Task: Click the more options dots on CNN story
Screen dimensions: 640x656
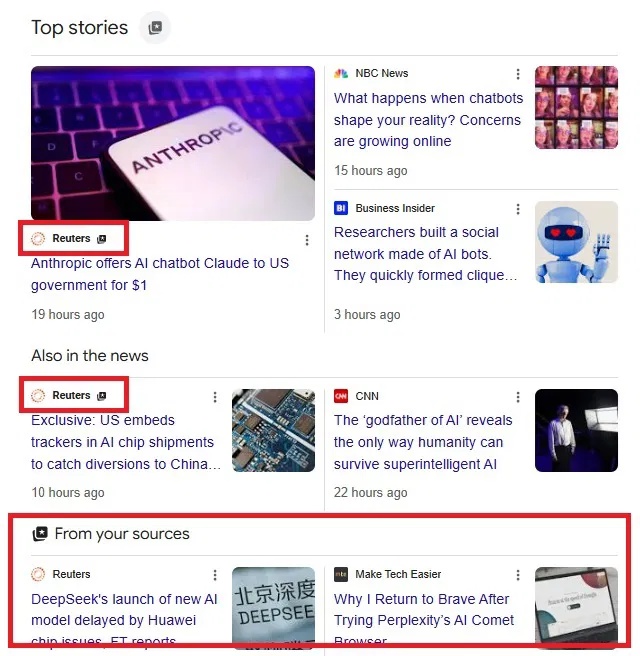Action: point(518,397)
